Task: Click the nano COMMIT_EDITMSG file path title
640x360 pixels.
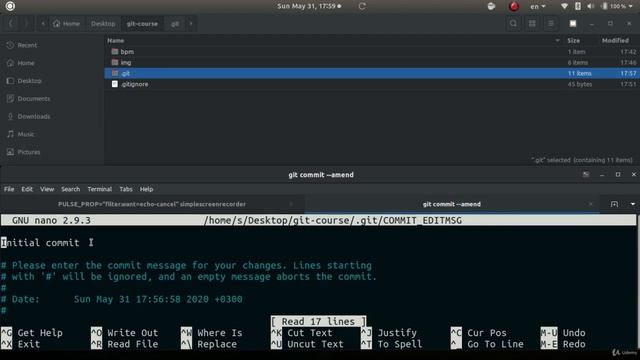Action: pos(333,221)
